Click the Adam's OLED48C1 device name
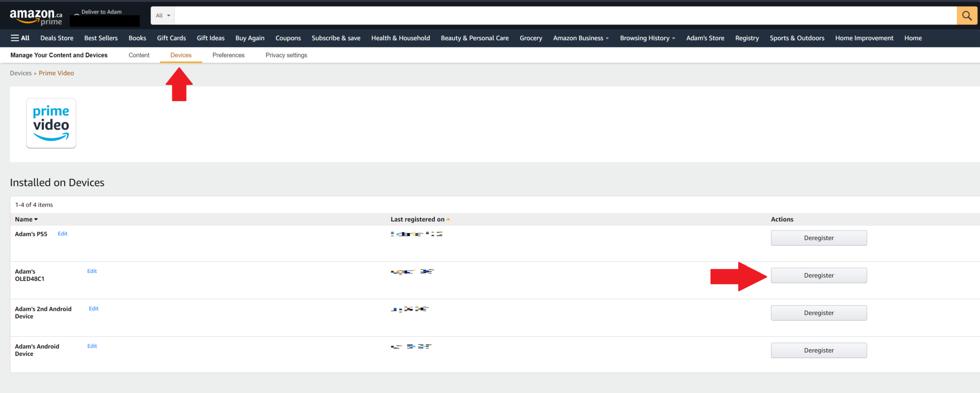Image resolution: width=980 pixels, height=393 pixels. tap(30, 275)
